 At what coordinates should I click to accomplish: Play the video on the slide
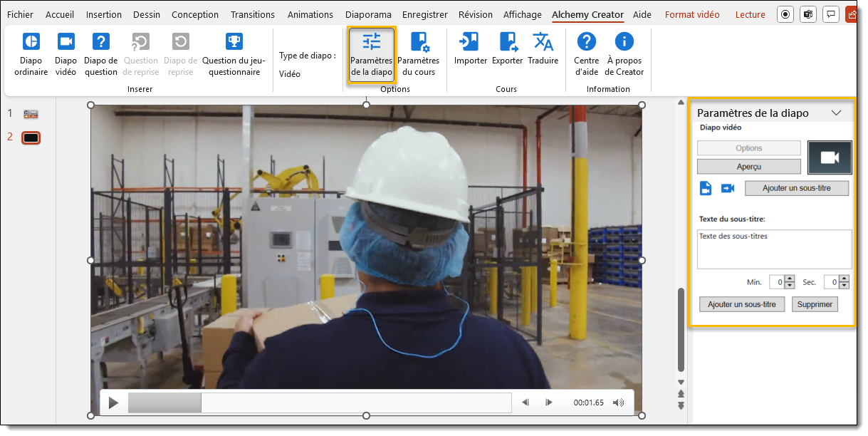(x=113, y=403)
